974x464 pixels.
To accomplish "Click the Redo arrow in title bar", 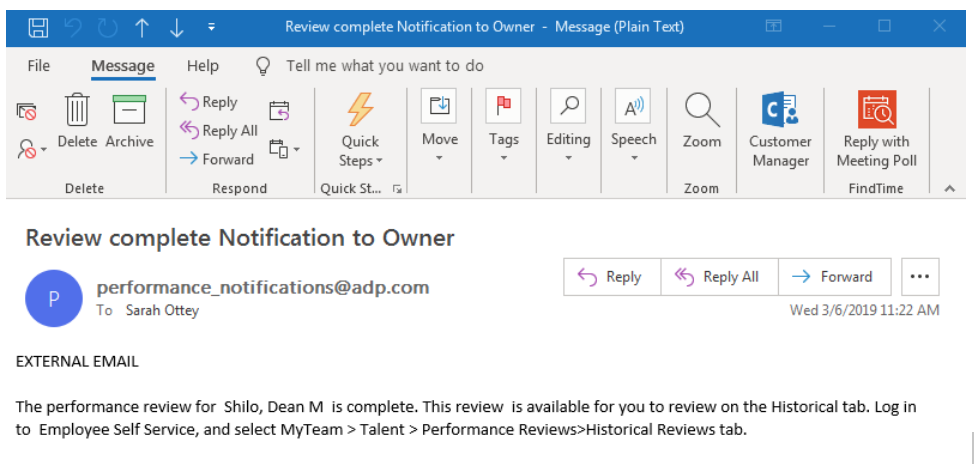I will click(x=107, y=27).
